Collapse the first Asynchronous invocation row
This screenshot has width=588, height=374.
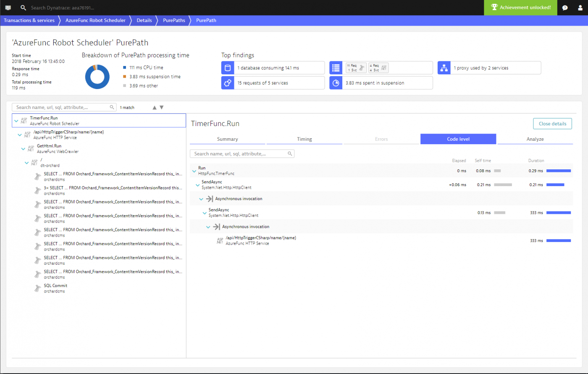(201, 199)
